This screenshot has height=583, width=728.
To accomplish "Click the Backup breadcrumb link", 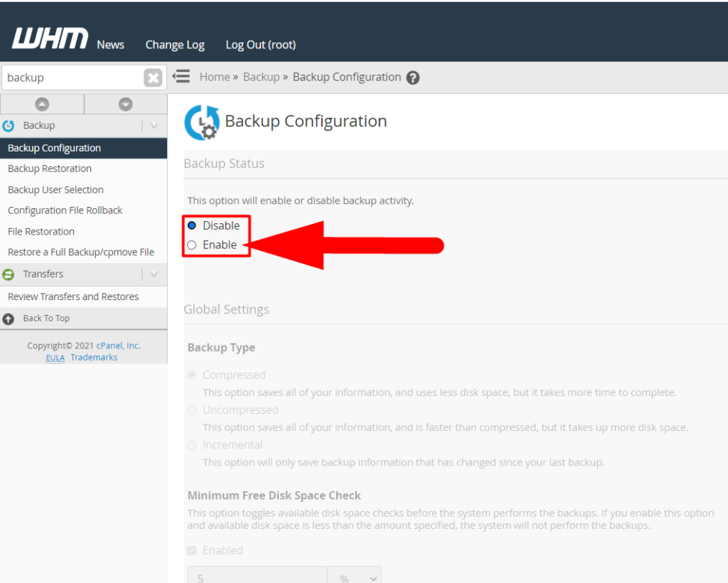I will (x=262, y=77).
